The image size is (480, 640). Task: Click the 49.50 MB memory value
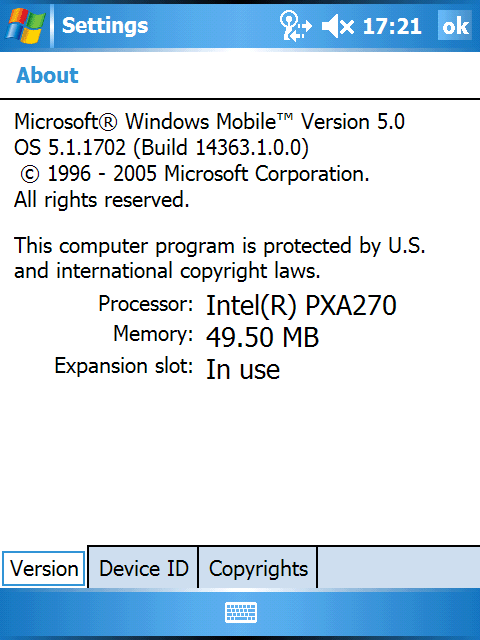tap(262, 337)
